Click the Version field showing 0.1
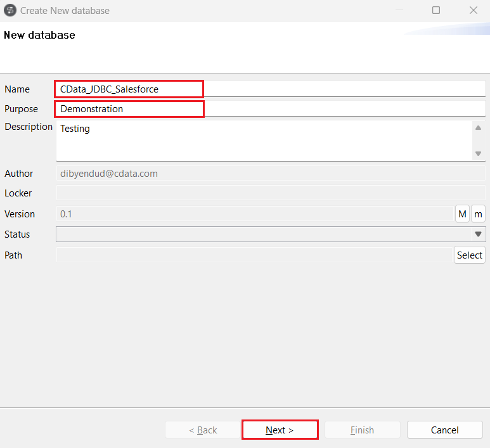490x448 pixels. (x=254, y=214)
